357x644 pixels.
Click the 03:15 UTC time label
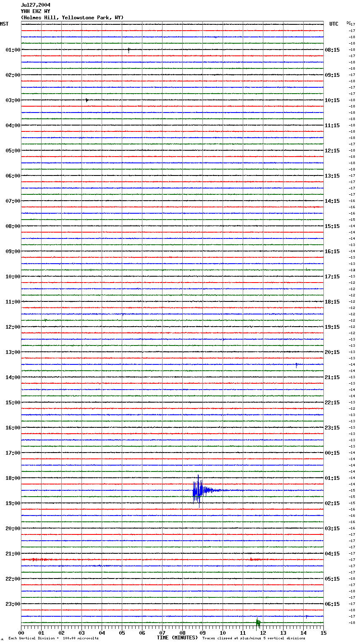tap(332, 529)
